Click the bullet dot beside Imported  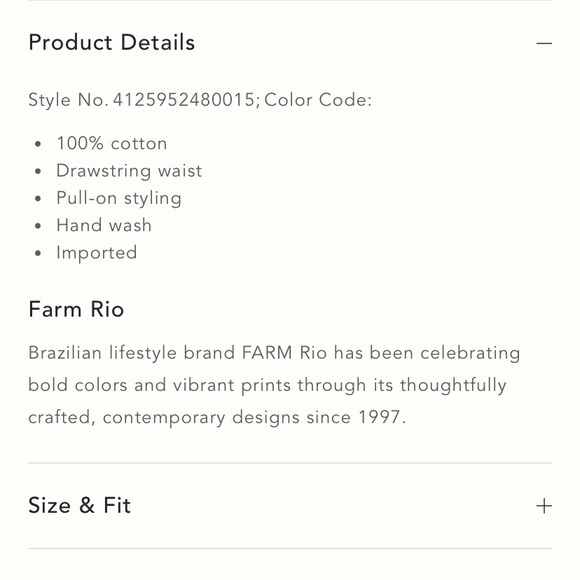(38, 253)
